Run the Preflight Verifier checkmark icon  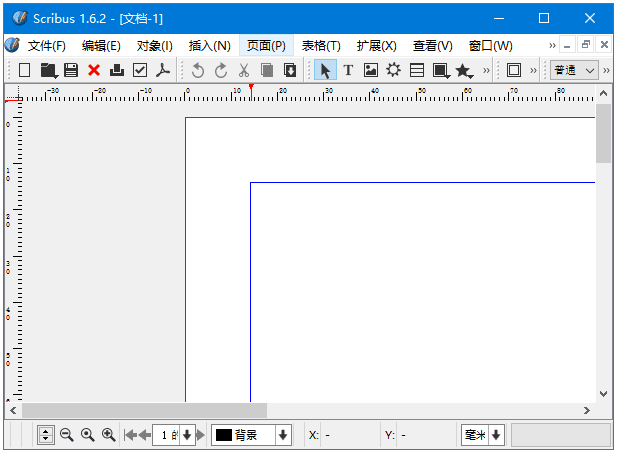pyautogui.click(x=140, y=70)
